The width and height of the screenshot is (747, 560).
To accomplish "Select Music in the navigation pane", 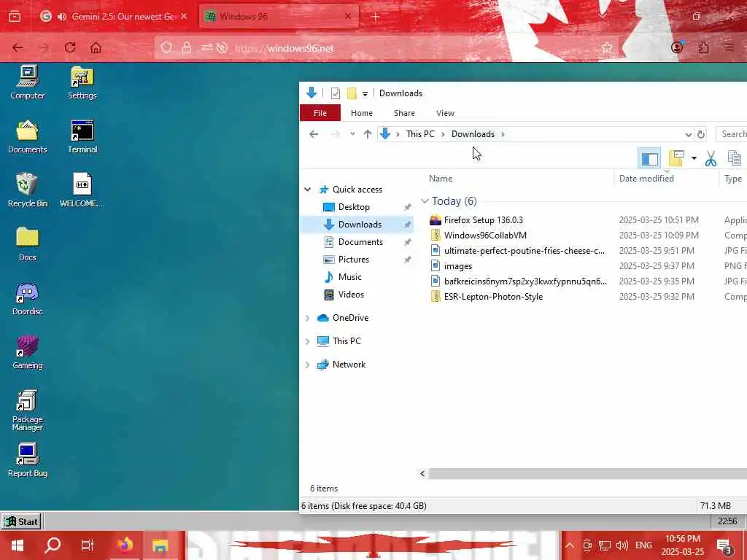I will (x=349, y=277).
